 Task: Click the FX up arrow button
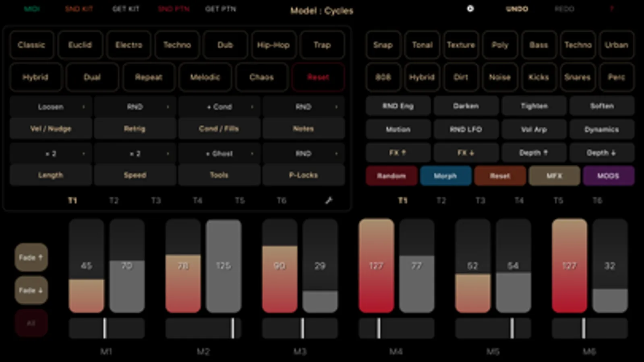[x=398, y=152]
